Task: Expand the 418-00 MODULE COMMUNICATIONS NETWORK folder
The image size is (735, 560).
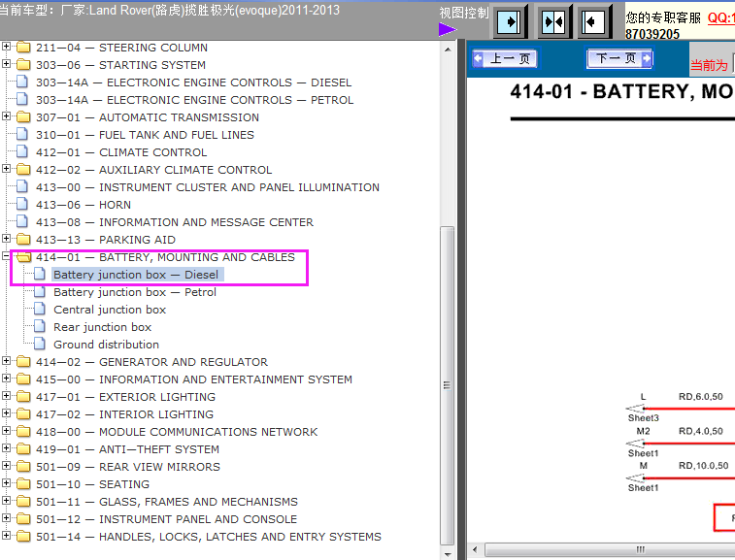Action: 6,431
